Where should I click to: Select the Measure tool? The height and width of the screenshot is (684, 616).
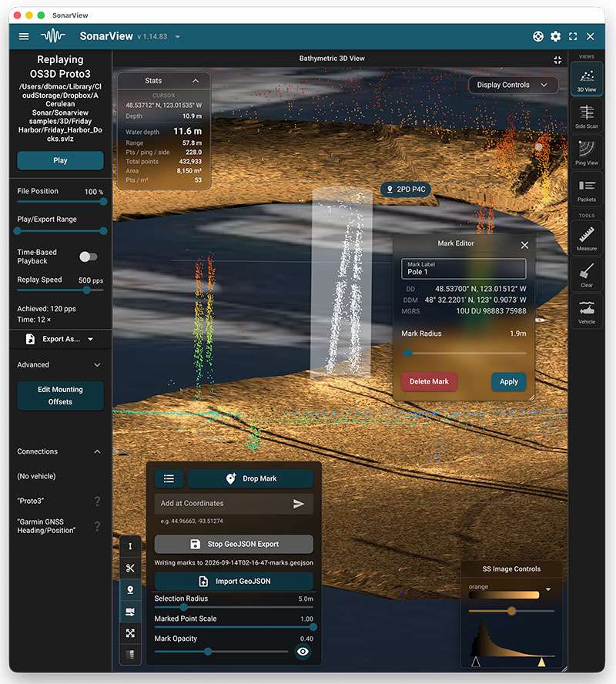point(587,238)
